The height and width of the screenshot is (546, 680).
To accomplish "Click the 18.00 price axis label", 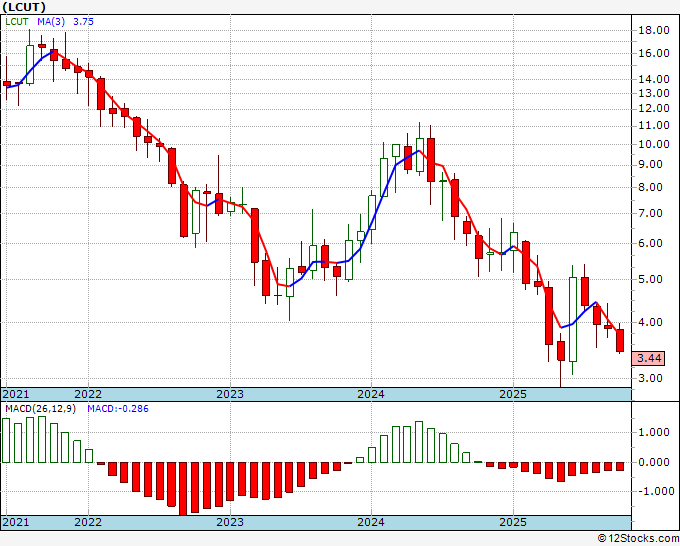I will pyautogui.click(x=654, y=30).
